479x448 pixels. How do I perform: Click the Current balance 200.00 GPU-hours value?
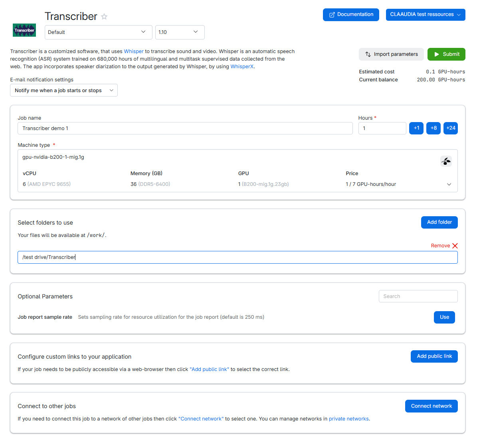coord(441,80)
